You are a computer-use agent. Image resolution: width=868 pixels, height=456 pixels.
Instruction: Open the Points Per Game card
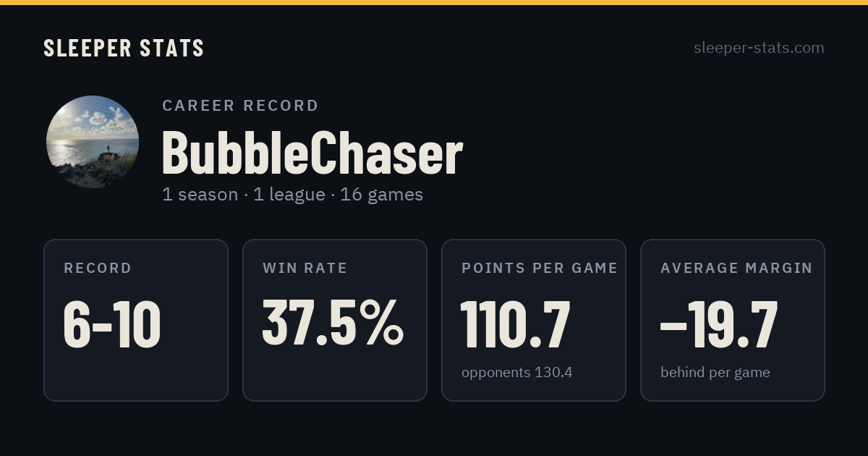tap(534, 320)
